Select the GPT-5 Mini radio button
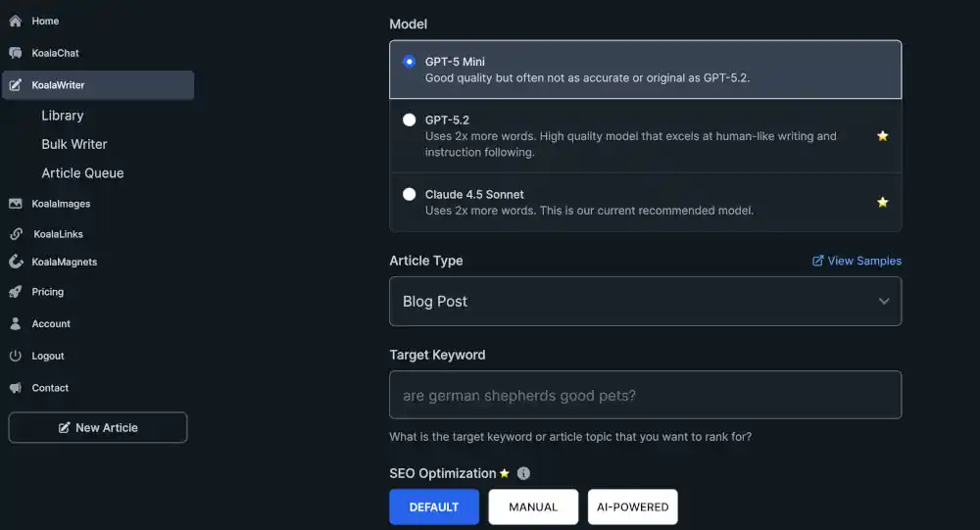980x530 pixels. 409,62
